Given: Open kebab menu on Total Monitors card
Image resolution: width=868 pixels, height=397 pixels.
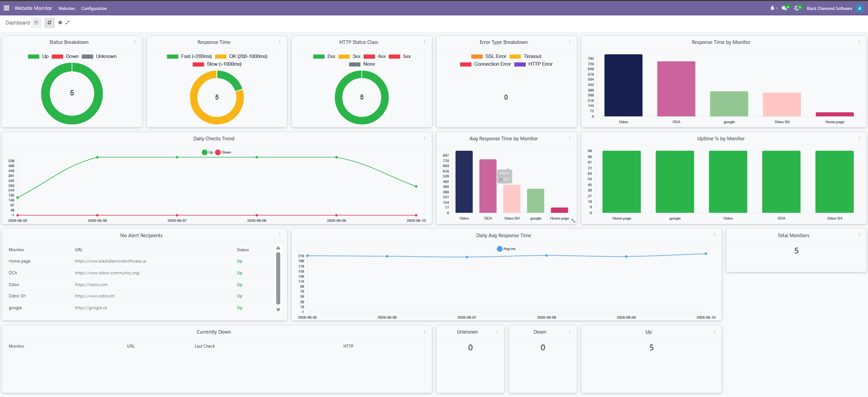Looking at the screenshot, I should coord(859,235).
